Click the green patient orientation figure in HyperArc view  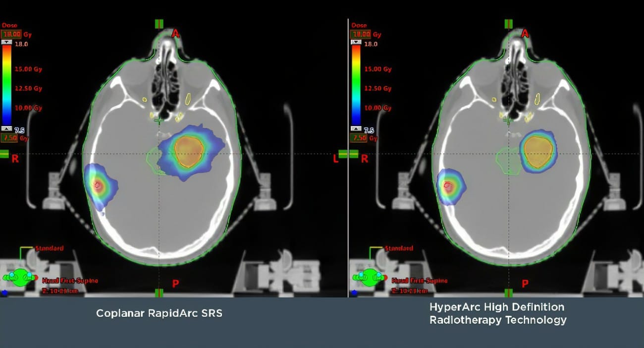click(370, 278)
